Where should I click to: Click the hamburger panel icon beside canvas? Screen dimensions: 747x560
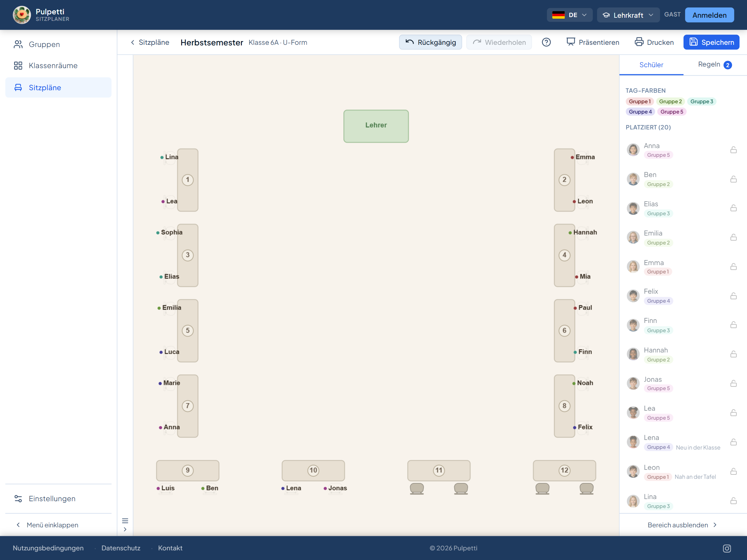point(125,520)
